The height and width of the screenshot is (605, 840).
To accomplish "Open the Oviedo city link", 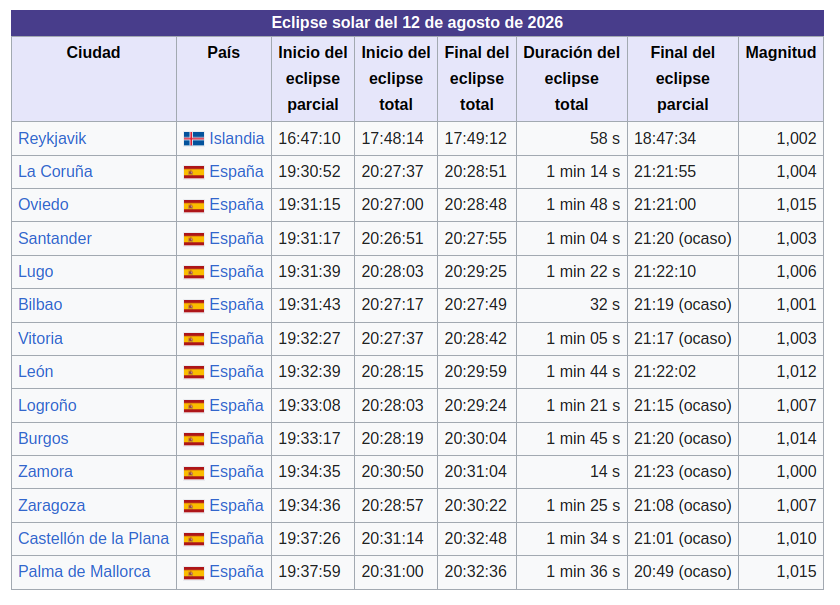I will (x=41, y=205).
